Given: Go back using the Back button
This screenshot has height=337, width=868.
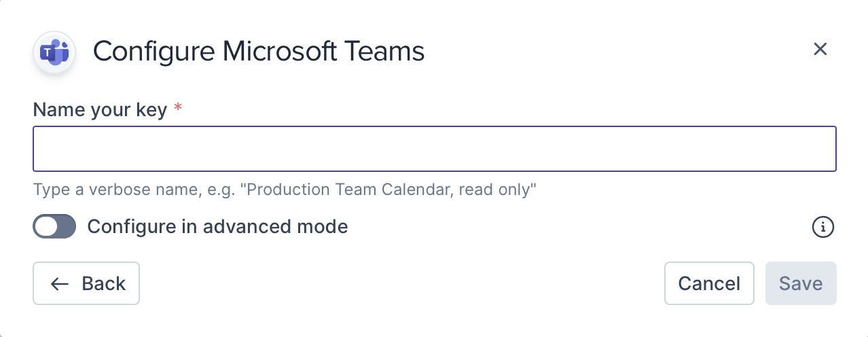Looking at the screenshot, I should [x=86, y=283].
